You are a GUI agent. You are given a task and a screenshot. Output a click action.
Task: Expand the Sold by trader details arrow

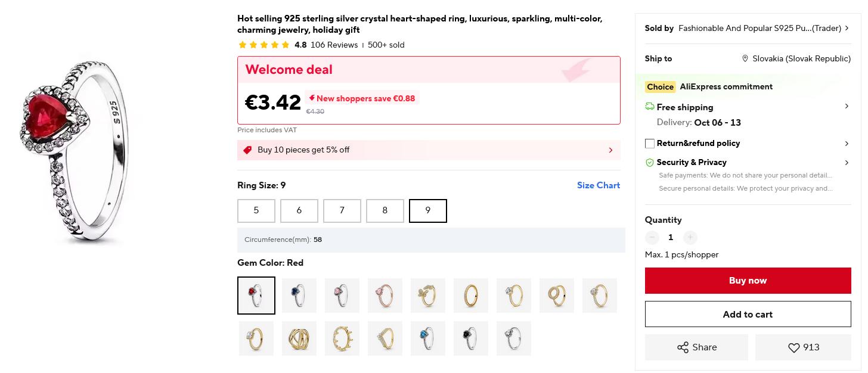click(847, 28)
